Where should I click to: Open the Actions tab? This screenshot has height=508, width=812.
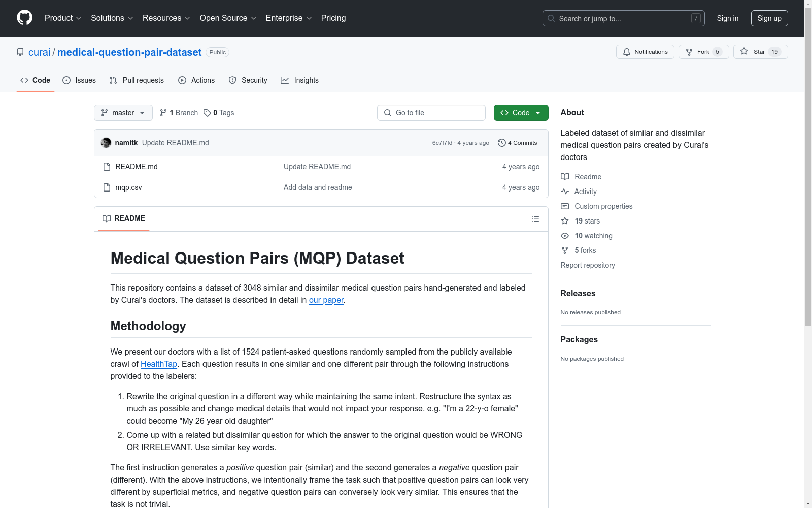196,80
